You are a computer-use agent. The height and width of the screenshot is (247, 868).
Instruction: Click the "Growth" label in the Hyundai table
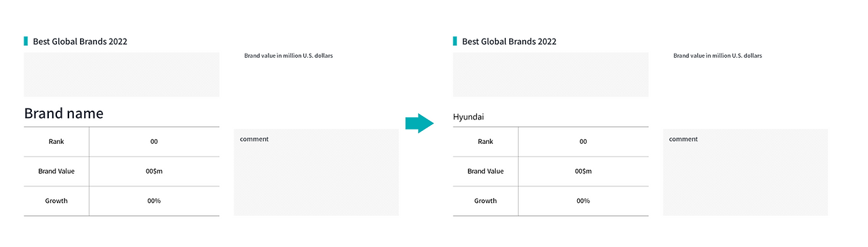[x=486, y=201]
